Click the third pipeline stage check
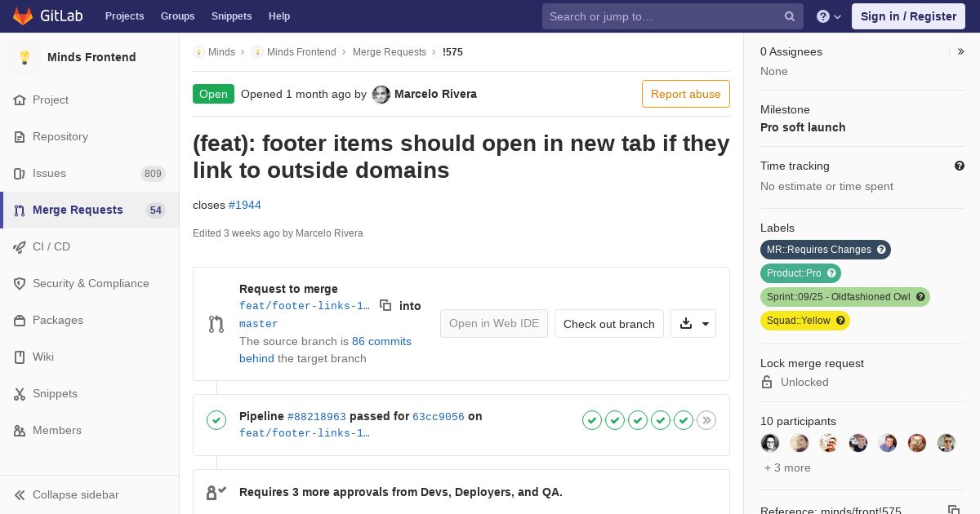980x514 pixels. [638, 420]
